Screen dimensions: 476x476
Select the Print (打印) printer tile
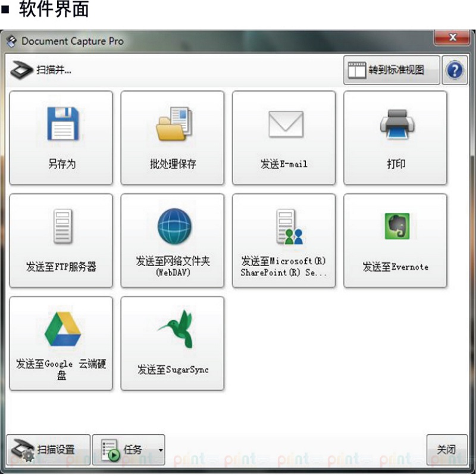tap(395, 138)
